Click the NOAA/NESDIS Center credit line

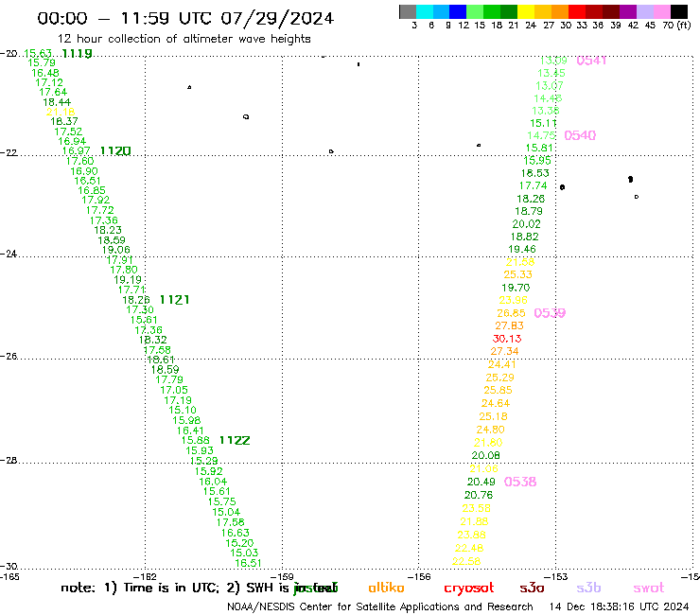click(380, 607)
